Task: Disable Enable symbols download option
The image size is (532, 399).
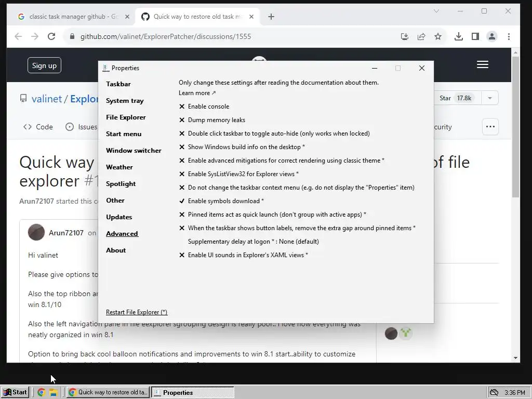Action: [221, 201]
